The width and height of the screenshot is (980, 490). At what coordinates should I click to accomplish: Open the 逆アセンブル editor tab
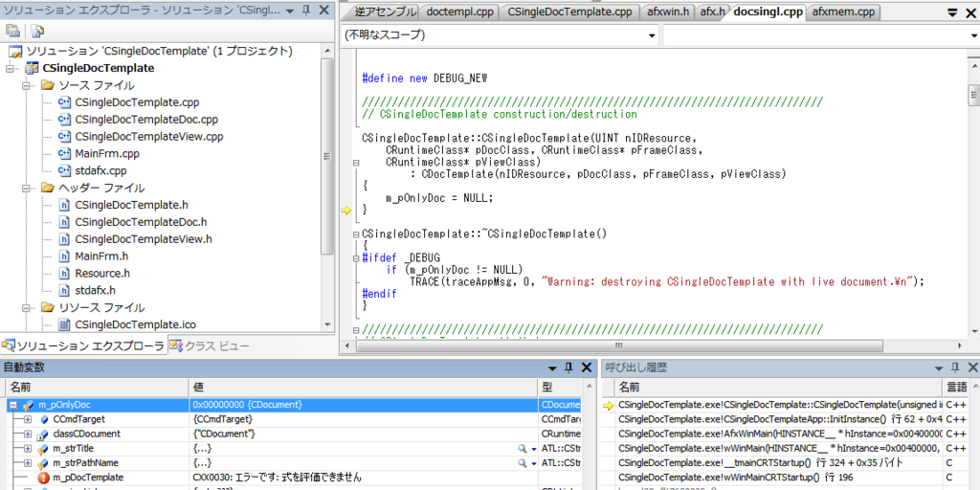(386, 11)
